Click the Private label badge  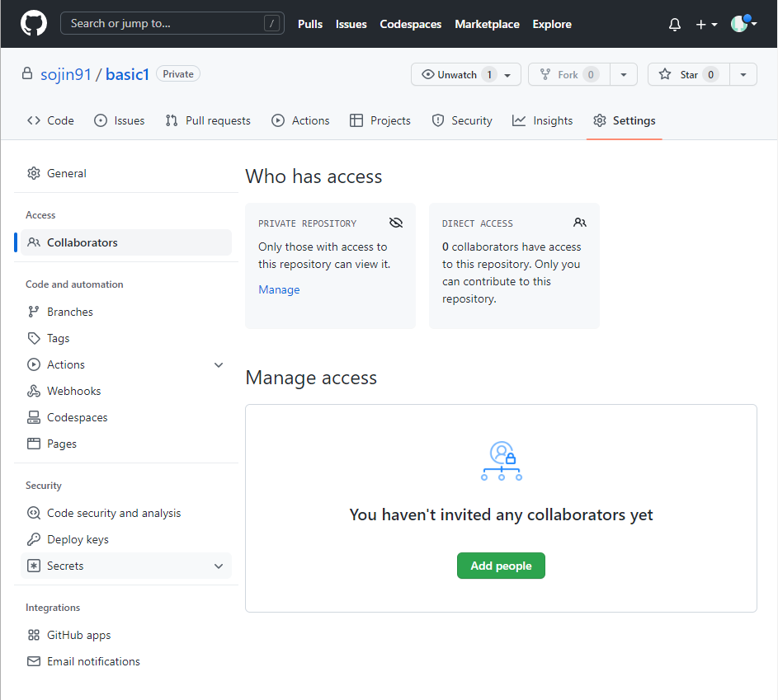point(178,74)
